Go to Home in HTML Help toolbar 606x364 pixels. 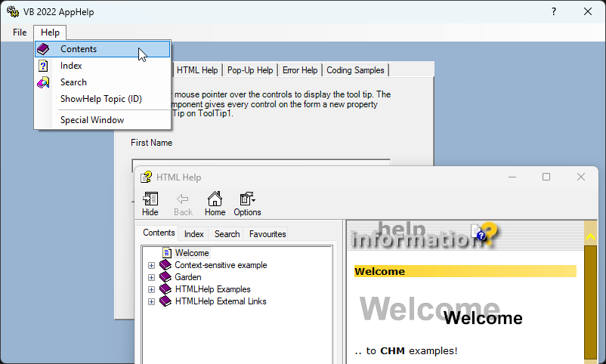click(215, 204)
